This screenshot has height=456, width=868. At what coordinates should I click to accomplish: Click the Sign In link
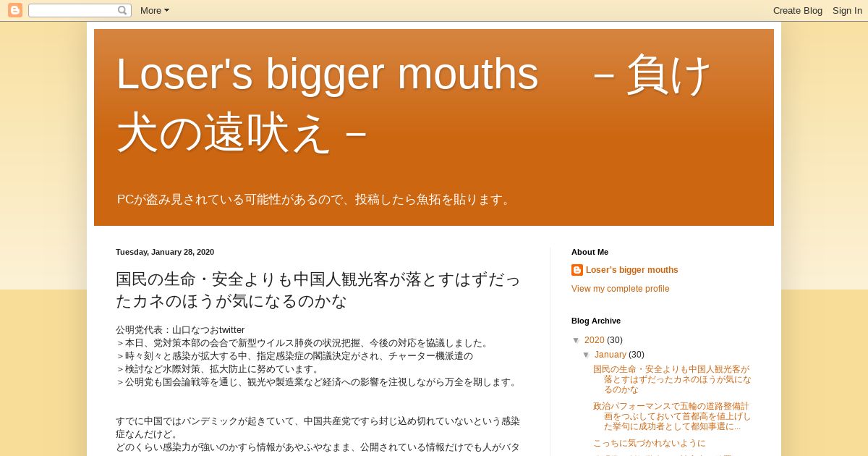tap(847, 10)
